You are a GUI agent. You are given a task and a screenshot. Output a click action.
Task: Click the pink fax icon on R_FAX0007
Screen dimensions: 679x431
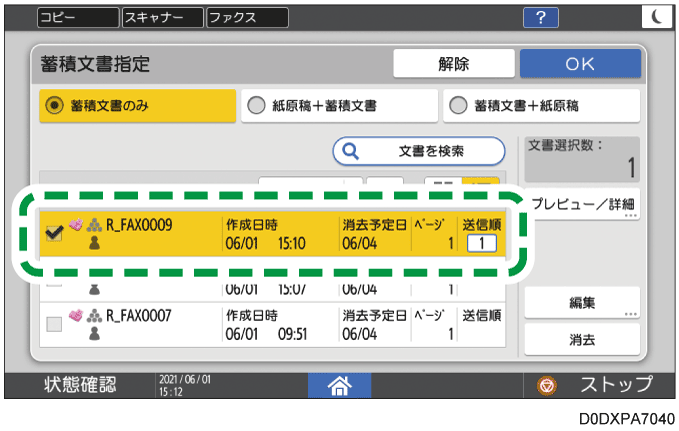(76, 316)
